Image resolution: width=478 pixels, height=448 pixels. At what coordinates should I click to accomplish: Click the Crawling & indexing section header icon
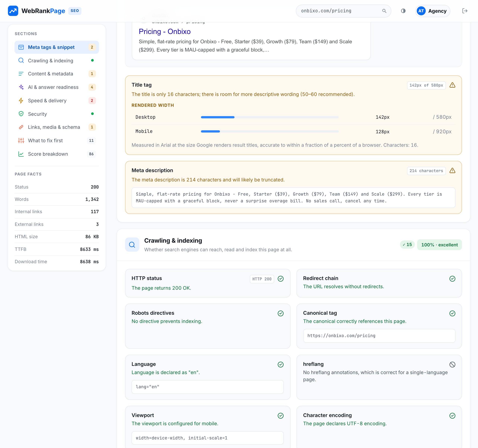[132, 245]
